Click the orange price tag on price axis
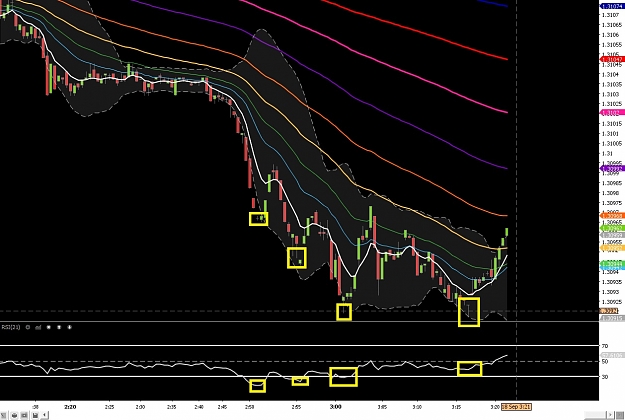Image resolution: width=625 pixels, height=420 pixels. coord(612,216)
